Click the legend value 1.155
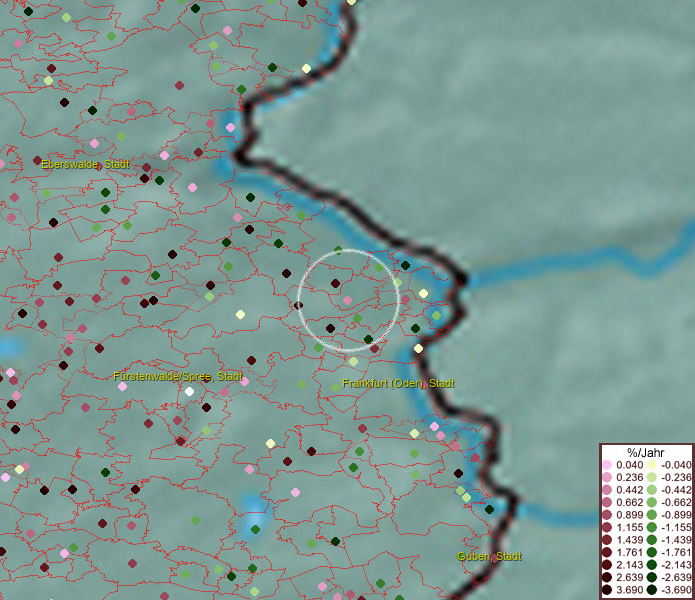The width and height of the screenshot is (695, 600). tap(629, 527)
